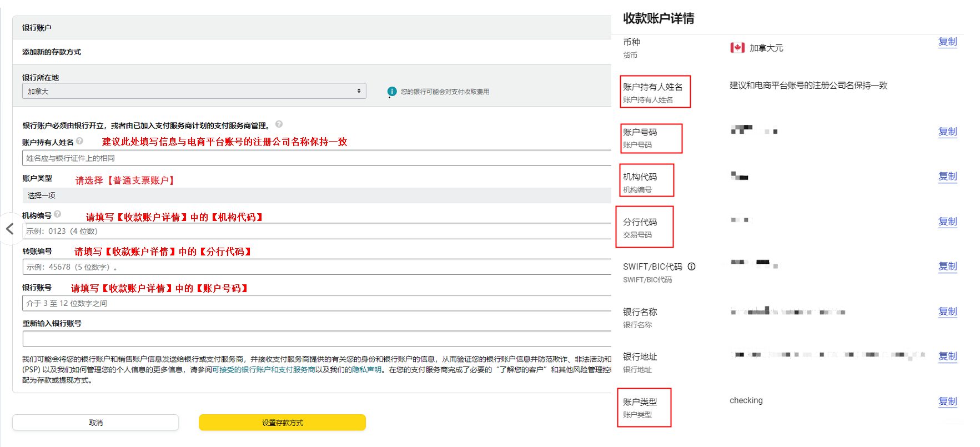Copy the 分行代码 branch code
980x447 pixels.
point(947,222)
